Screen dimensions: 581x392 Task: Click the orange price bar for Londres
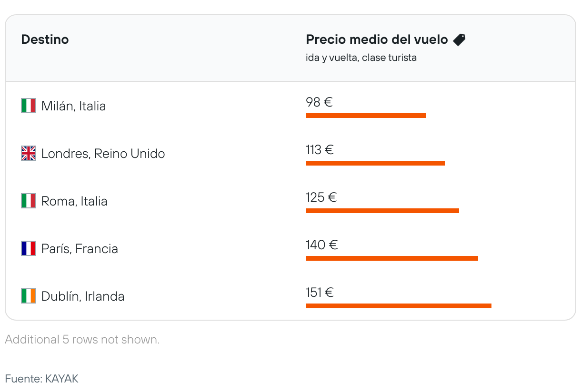[x=375, y=163]
